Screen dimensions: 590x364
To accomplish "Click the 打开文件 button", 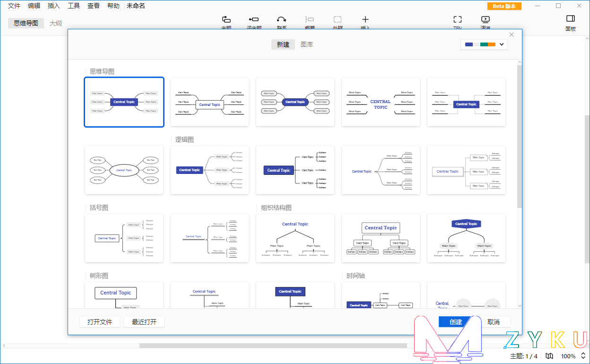I will (100, 322).
